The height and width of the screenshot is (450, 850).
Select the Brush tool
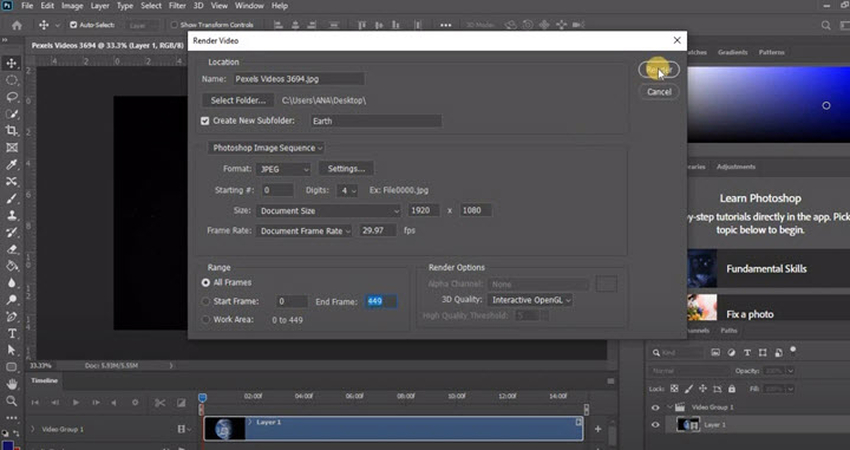(11, 198)
